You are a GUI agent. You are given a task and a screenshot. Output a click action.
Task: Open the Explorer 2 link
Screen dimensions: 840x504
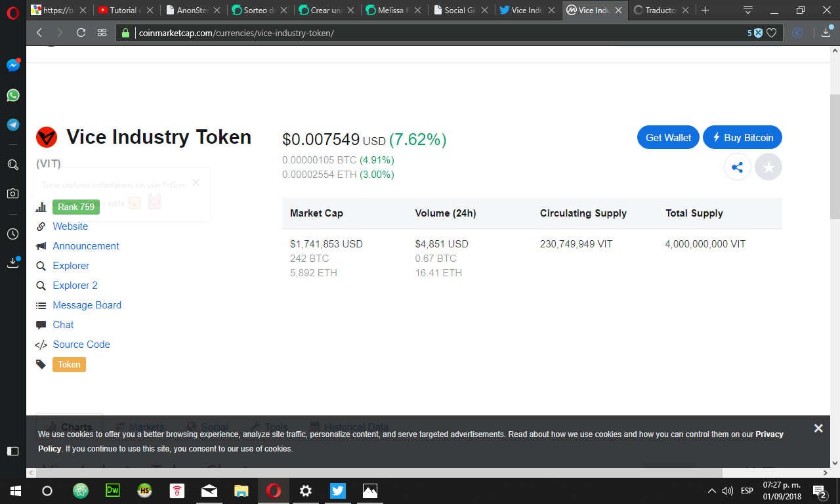[75, 285]
